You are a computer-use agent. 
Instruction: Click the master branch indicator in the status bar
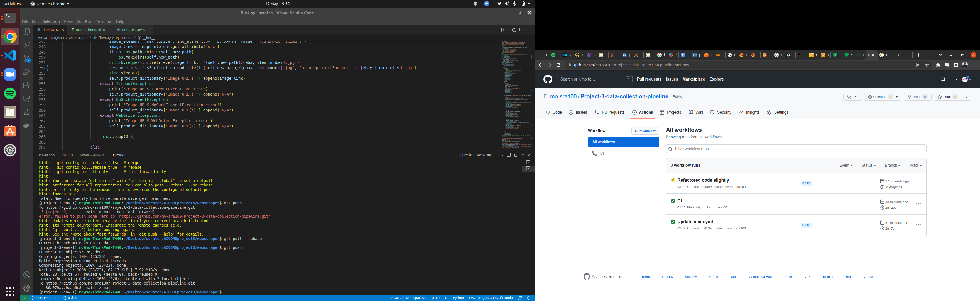42,298
